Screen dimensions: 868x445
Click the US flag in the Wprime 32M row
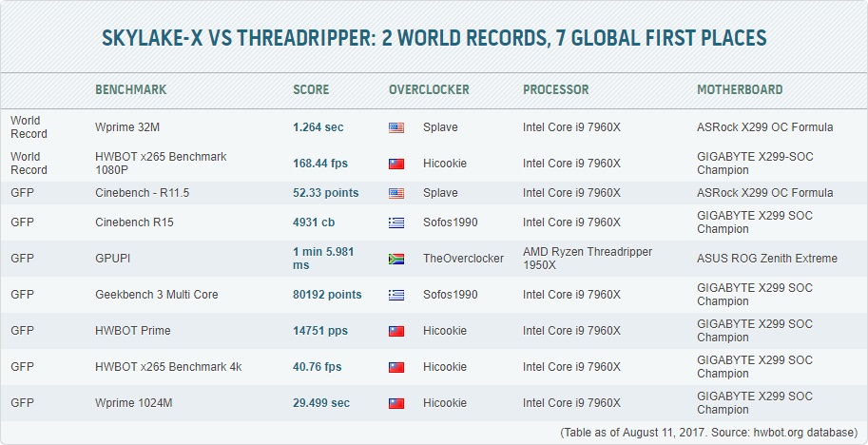click(396, 127)
